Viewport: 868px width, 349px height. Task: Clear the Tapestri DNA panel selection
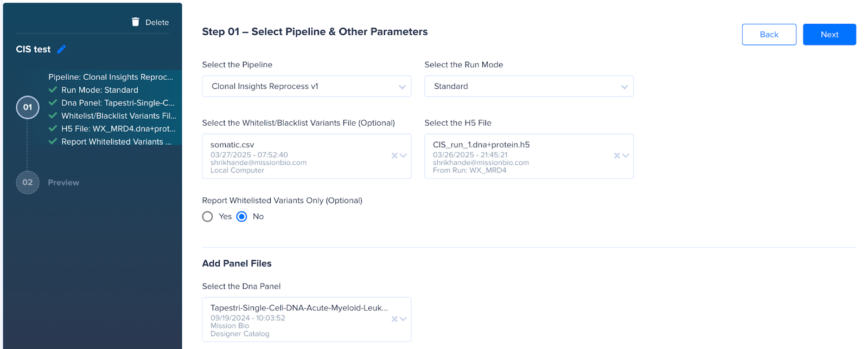tap(394, 319)
